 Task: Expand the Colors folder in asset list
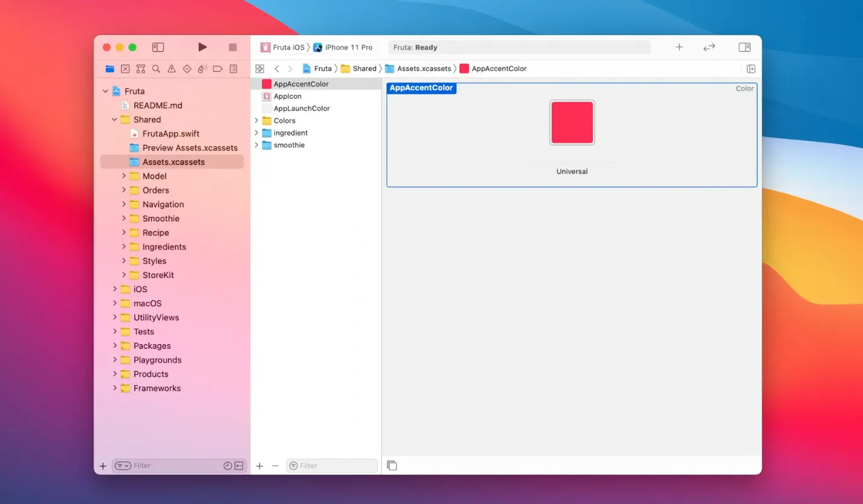tap(256, 121)
